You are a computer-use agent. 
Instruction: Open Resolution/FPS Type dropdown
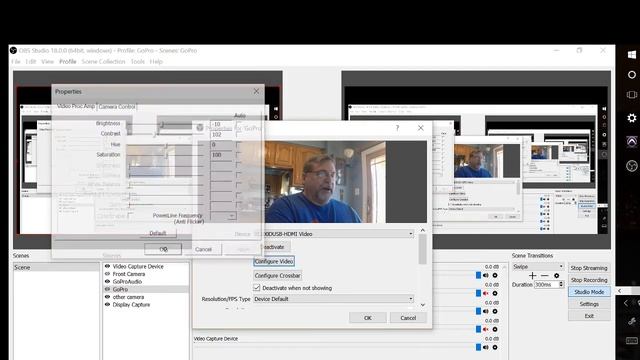coord(333,299)
